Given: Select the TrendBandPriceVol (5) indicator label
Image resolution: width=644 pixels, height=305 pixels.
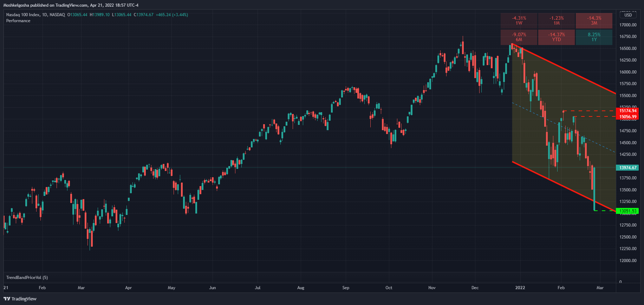Looking at the screenshot, I should click(27, 278).
